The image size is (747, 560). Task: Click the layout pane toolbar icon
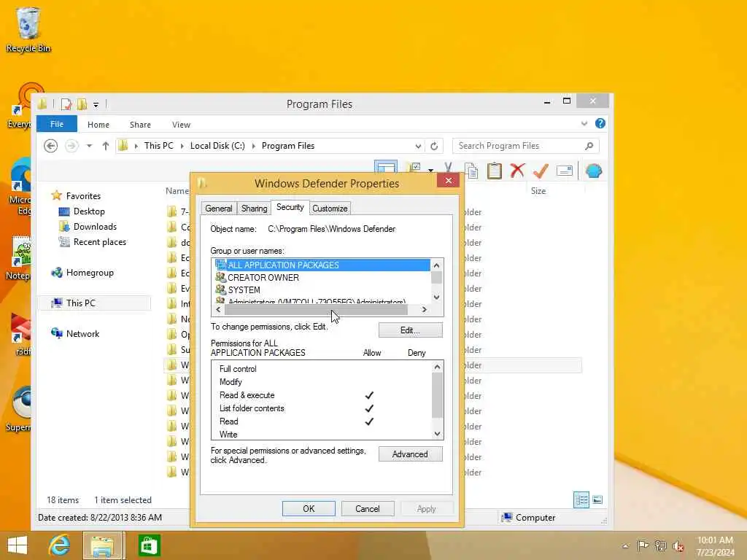385,167
